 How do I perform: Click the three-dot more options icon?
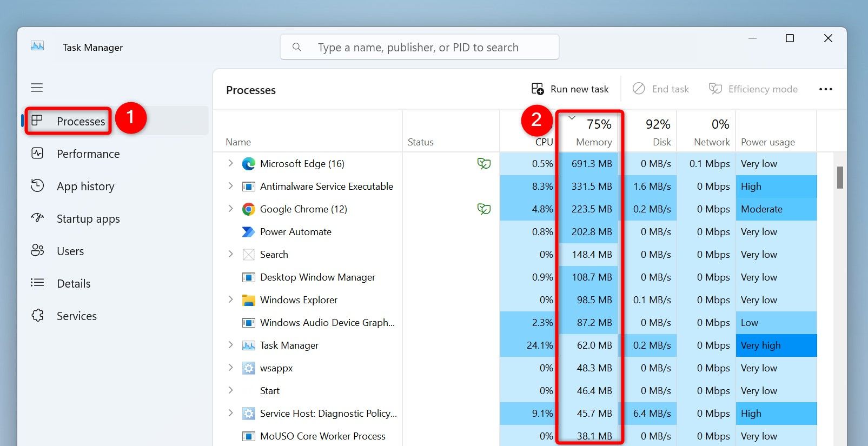[x=825, y=89]
